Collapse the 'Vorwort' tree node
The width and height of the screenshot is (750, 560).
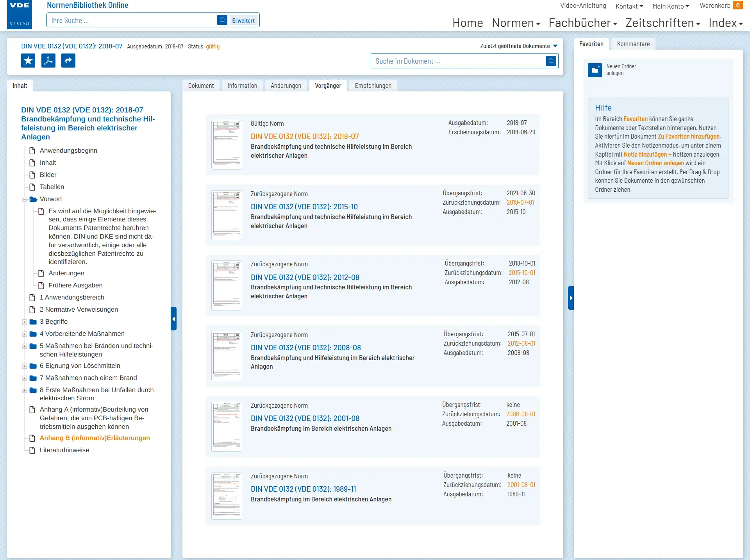point(25,199)
